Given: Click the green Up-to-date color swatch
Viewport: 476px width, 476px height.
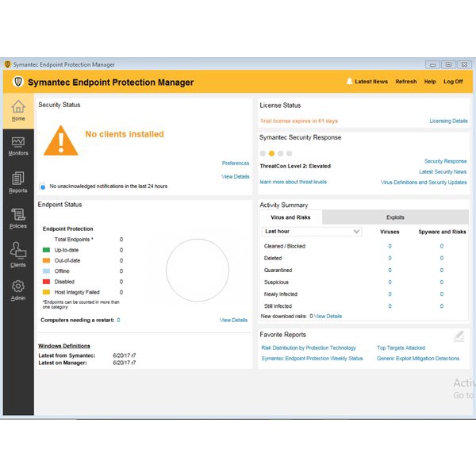Looking at the screenshot, I should pos(46,250).
